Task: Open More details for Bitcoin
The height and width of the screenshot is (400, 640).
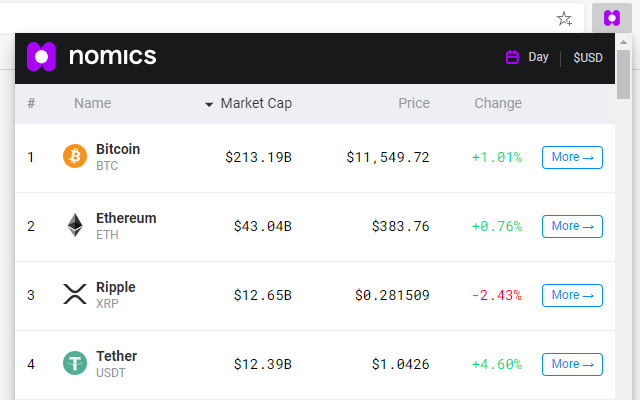Action: (x=572, y=157)
